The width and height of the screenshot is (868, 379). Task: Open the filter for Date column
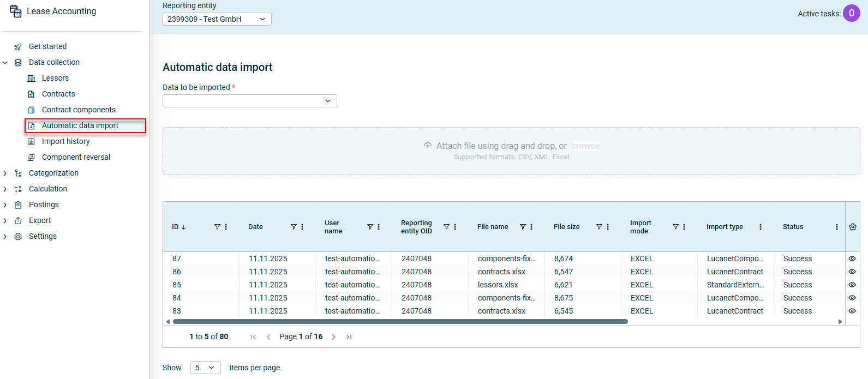[x=294, y=227]
